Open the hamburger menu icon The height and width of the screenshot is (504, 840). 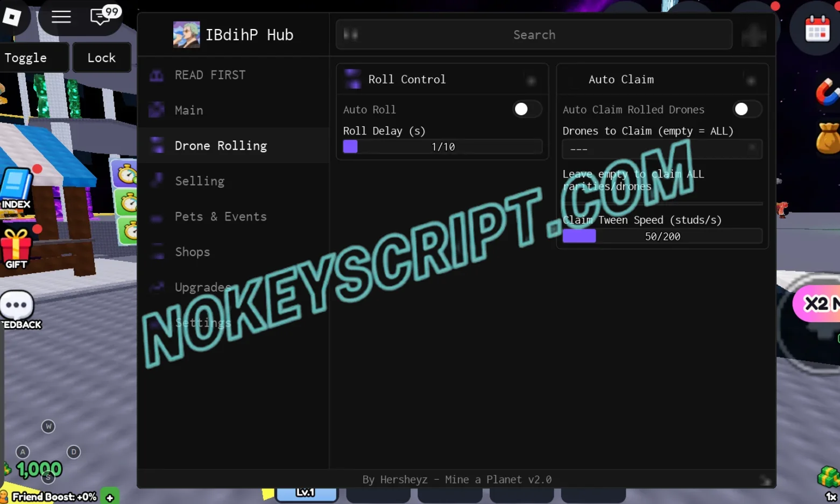(x=61, y=17)
